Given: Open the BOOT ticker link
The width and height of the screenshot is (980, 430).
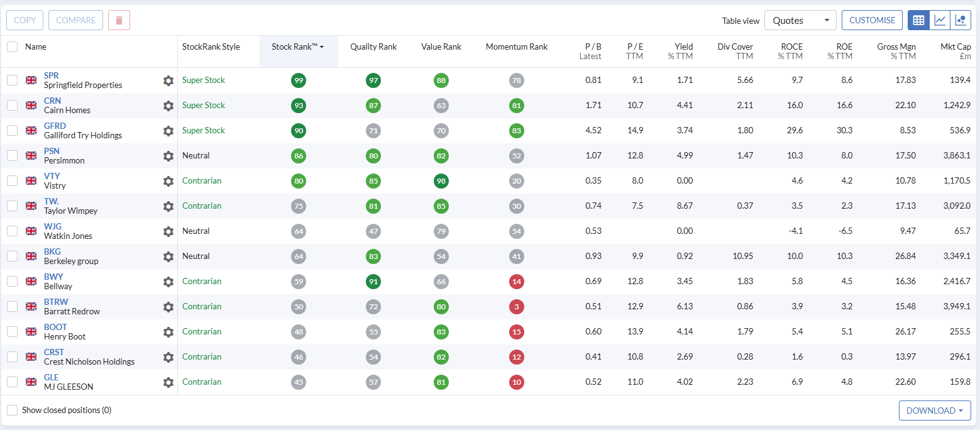Looking at the screenshot, I should tap(55, 327).
